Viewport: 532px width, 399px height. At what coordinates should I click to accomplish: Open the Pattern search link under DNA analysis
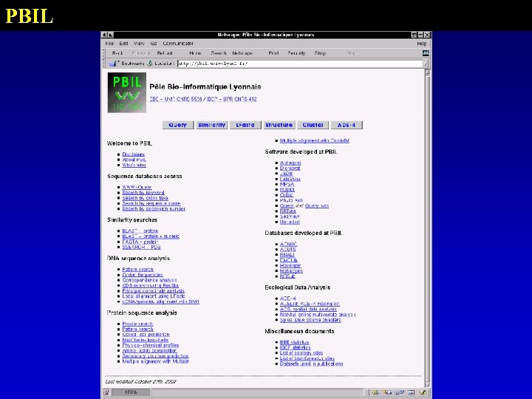tap(137, 269)
